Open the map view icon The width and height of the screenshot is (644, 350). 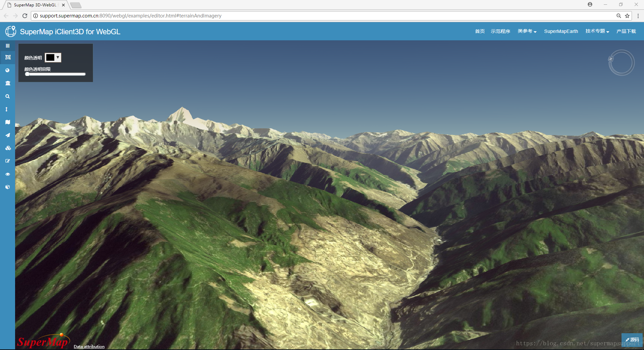(7, 122)
